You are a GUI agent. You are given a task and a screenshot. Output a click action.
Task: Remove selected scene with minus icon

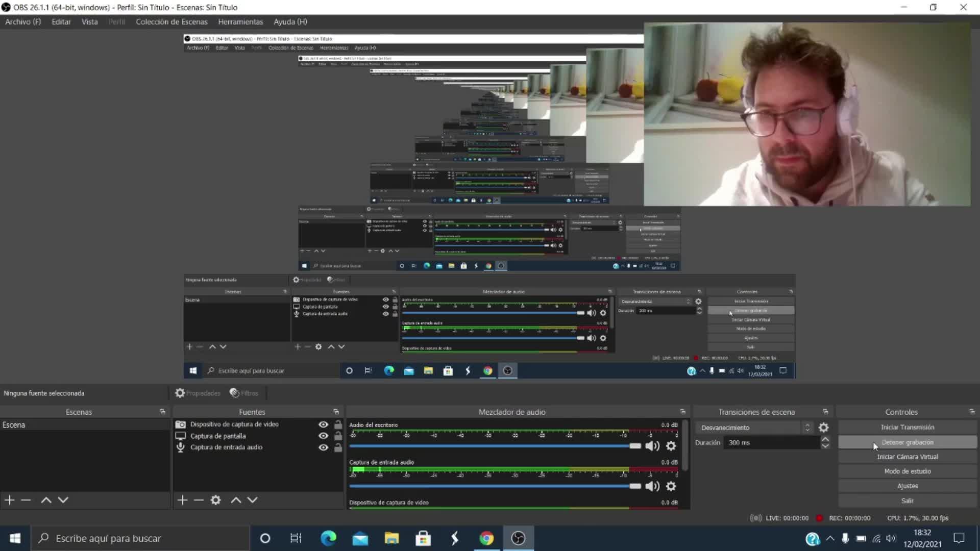(x=26, y=500)
